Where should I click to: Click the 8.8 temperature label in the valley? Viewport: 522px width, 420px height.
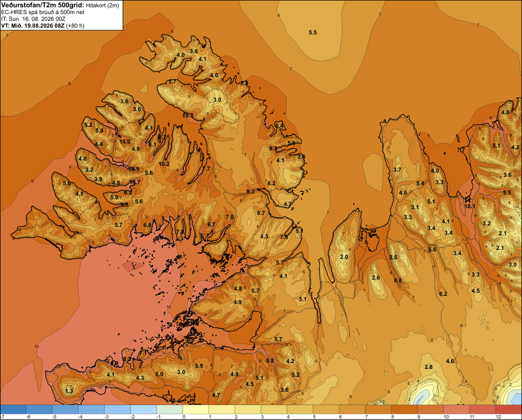pyautogui.click(x=397, y=280)
